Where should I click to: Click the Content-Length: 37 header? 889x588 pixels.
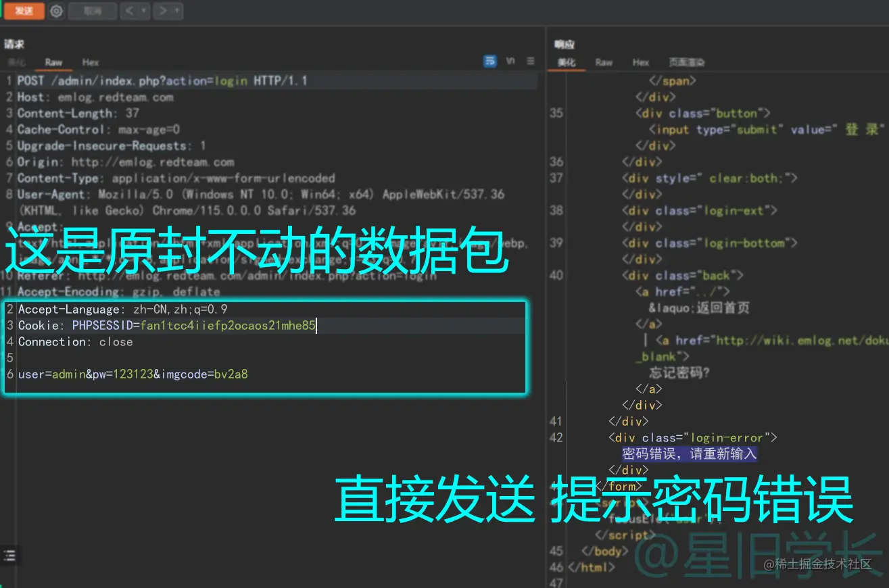pyautogui.click(x=78, y=114)
